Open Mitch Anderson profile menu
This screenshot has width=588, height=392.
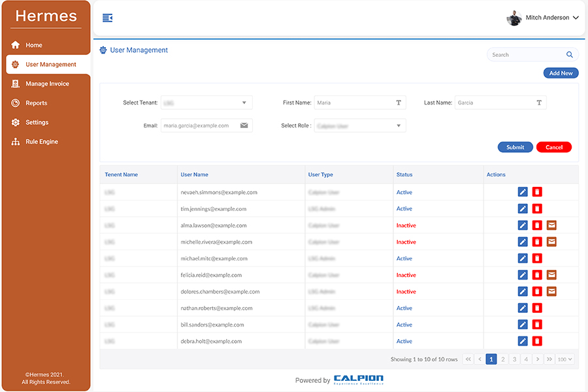pyautogui.click(x=543, y=18)
